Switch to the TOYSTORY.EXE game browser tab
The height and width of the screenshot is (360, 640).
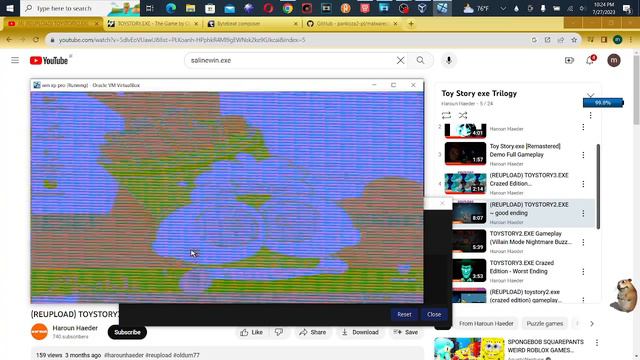coord(153,24)
